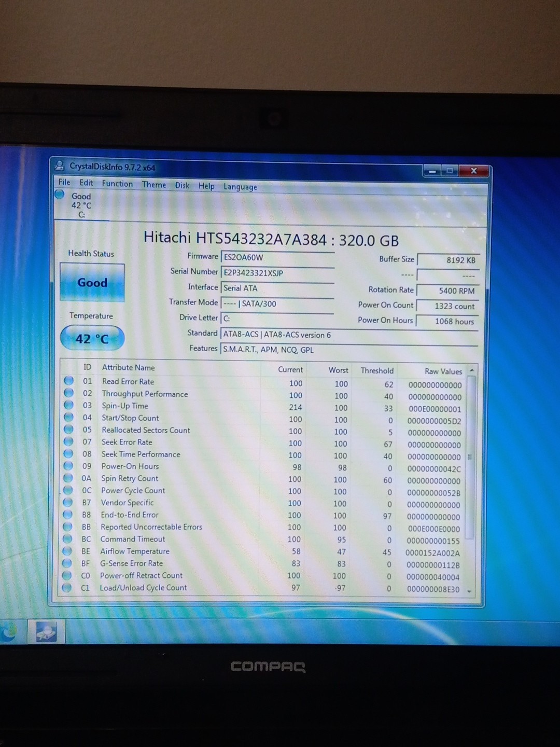560x747 pixels.
Task: Click status icon for Airflow Temperature
Action: pos(67,550)
